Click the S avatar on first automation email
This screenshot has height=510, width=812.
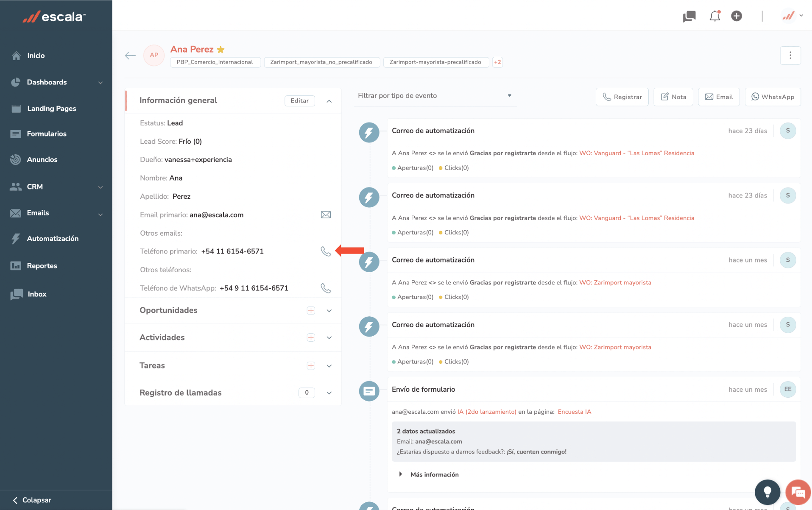pyautogui.click(x=787, y=131)
